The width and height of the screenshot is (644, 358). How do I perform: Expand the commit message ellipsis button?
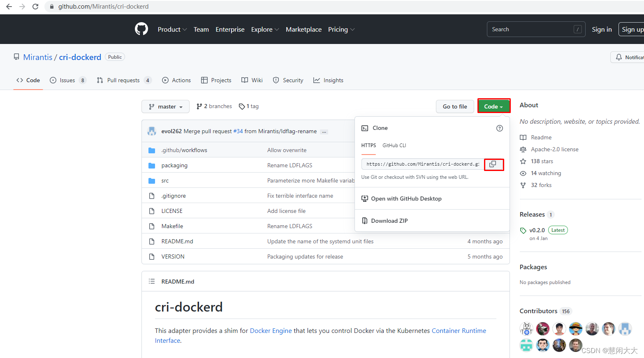point(324,132)
